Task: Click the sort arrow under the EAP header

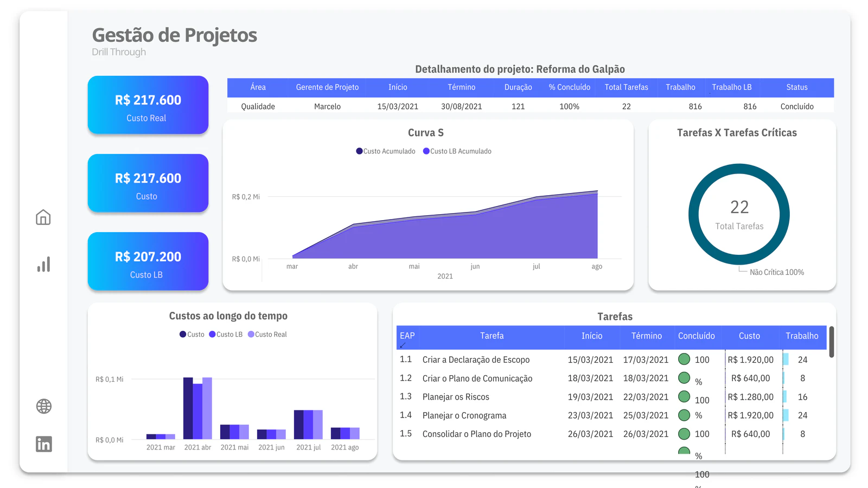Action: [x=403, y=345]
